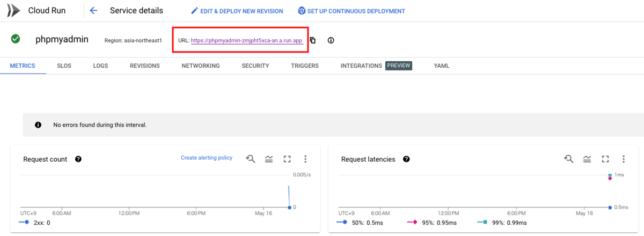This screenshot has height=236, width=644.
Task: Switch to the LOGS tab
Action: pos(100,66)
